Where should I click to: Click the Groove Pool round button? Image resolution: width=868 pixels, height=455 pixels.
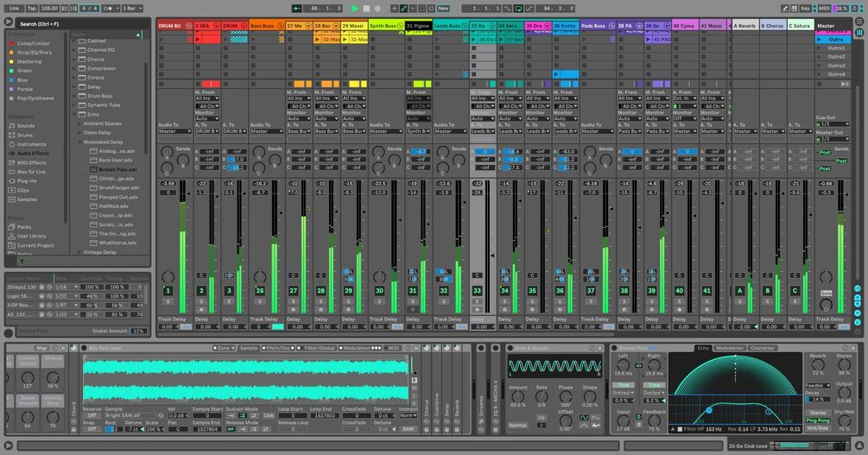pos(9,332)
